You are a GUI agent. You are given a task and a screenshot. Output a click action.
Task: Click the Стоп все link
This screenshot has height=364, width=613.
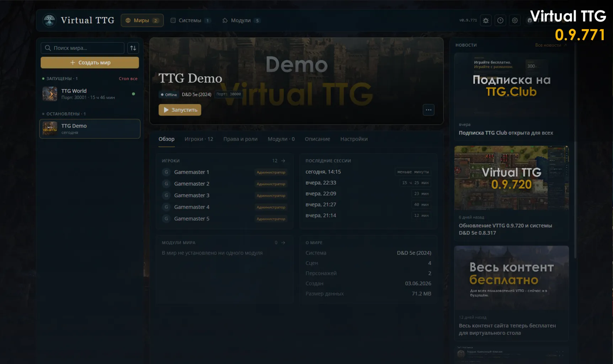click(x=128, y=79)
